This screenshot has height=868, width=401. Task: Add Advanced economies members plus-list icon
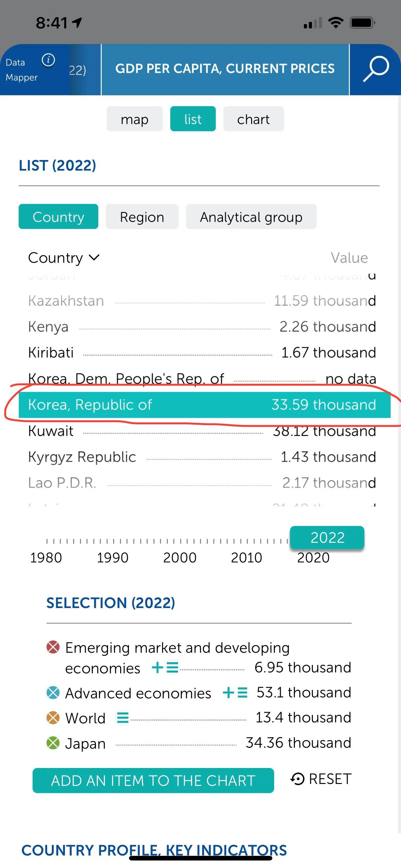coord(235,692)
